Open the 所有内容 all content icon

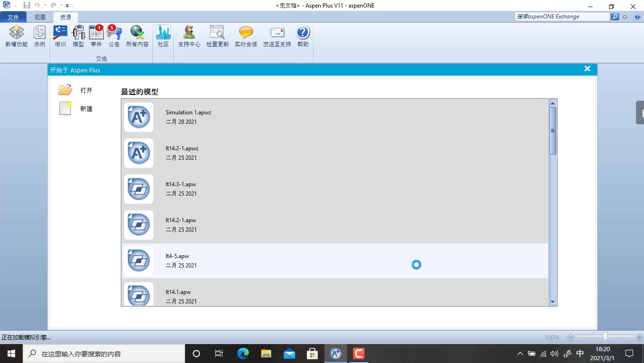[x=137, y=36]
